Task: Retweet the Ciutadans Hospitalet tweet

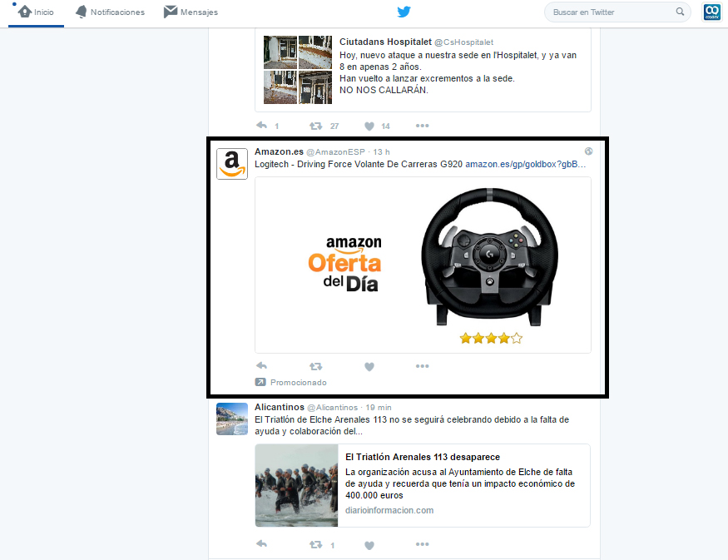Action: [x=315, y=126]
